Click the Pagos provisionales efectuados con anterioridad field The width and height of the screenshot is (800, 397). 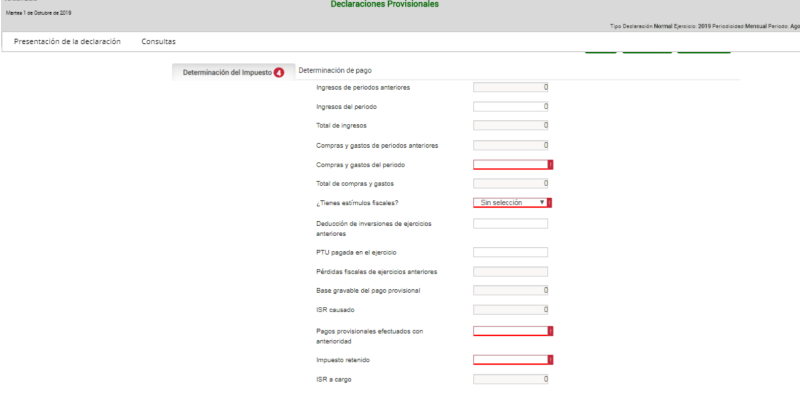510,331
